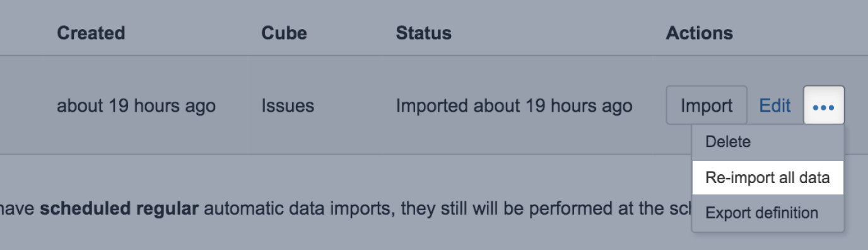Click the Cube column header
The width and height of the screenshot is (868, 250).
pyautogui.click(x=284, y=33)
